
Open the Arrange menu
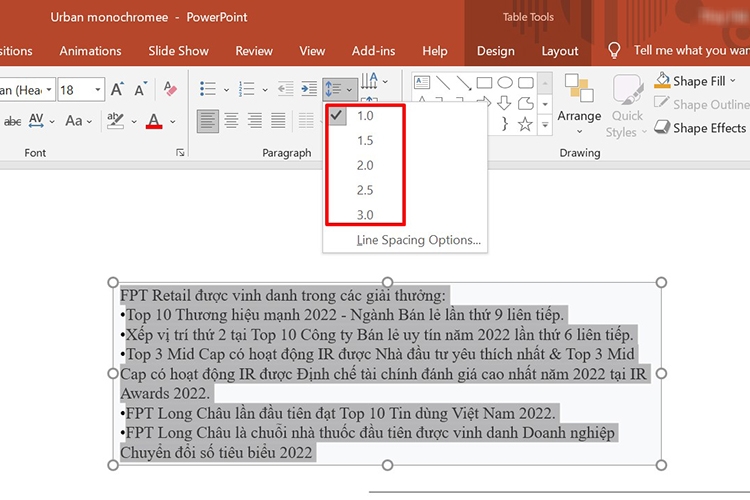579,104
